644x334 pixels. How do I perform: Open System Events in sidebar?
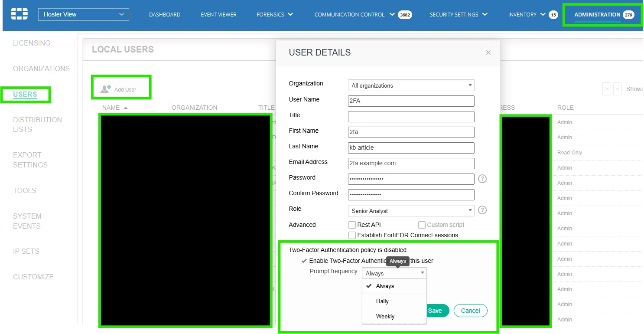pyautogui.click(x=27, y=221)
